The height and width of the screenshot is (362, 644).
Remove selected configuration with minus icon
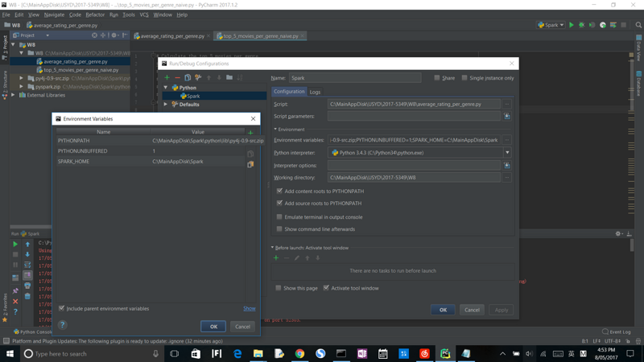point(177,77)
